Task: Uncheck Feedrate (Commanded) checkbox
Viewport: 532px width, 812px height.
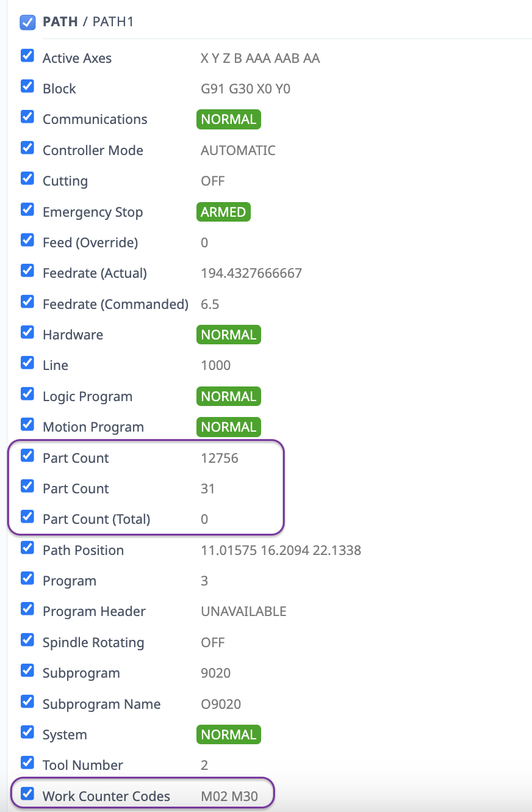Action: pos(27,302)
